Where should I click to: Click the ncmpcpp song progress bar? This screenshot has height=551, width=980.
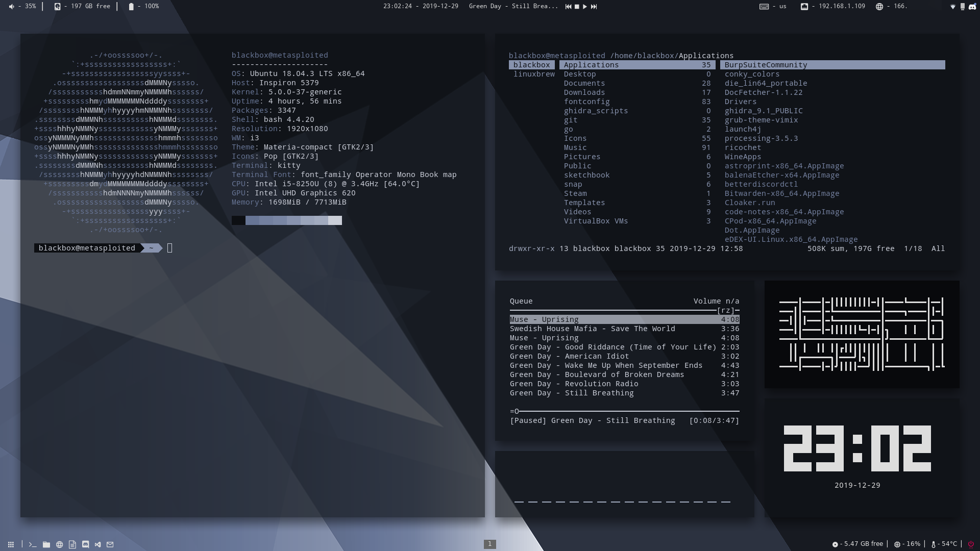625,411
